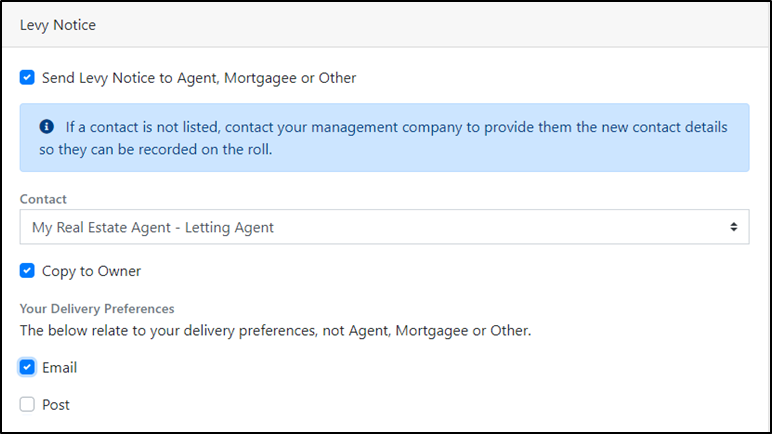772x434 pixels.
Task: Enable the Post delivery checkbox
Action: [x=27, y=405]
